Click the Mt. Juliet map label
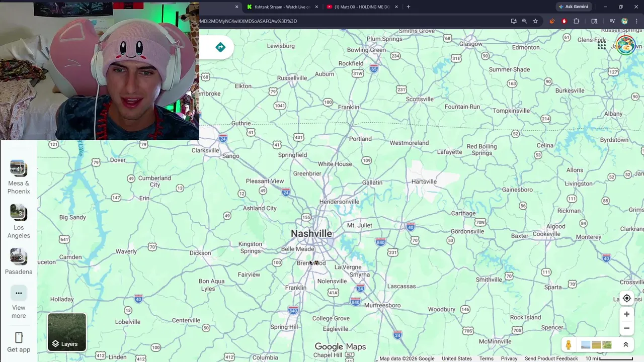 point(359,225)
